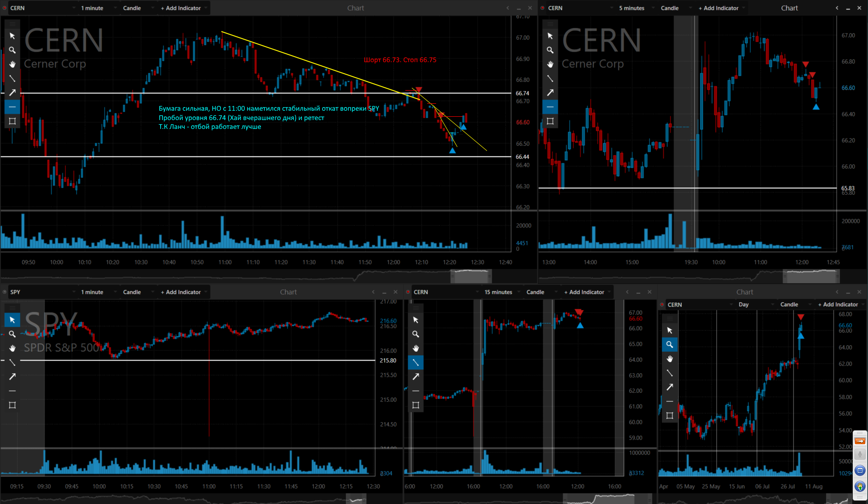Click the back arrow in CERN 1 minute chart header
The width and height of the screenshot is (868, 504).
[508, 8]
